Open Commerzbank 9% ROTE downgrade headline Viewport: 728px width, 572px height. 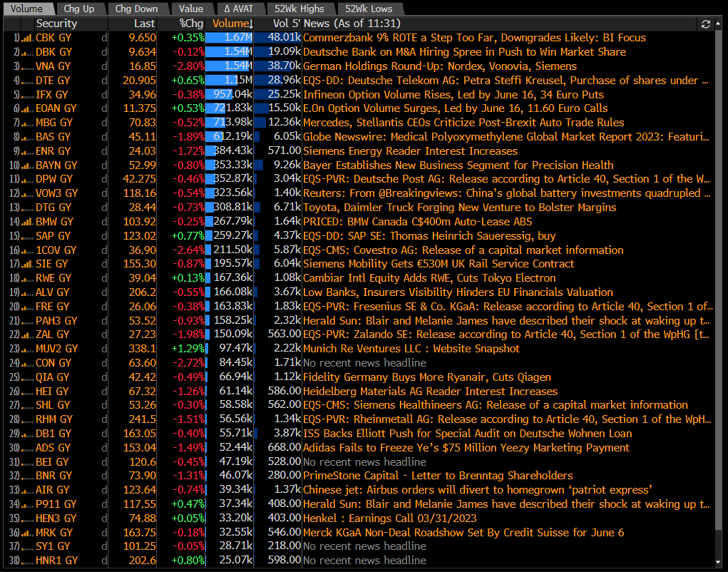click(x=474, y=38)
